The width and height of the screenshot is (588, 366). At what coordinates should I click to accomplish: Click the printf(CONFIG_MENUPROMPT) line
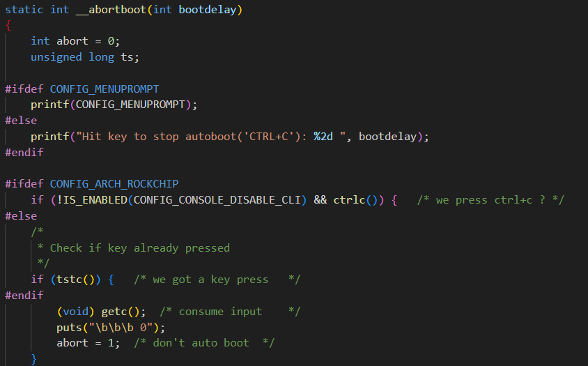point(114,105)
